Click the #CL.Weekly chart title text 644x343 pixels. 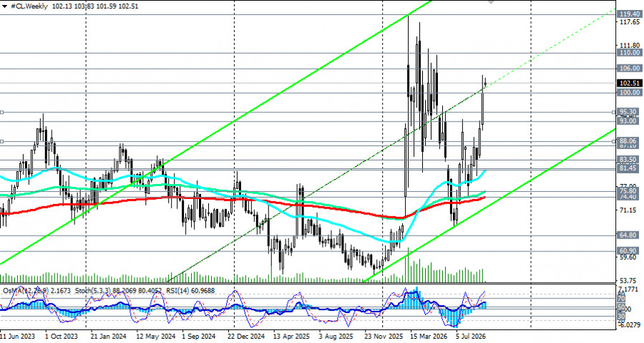29,6
